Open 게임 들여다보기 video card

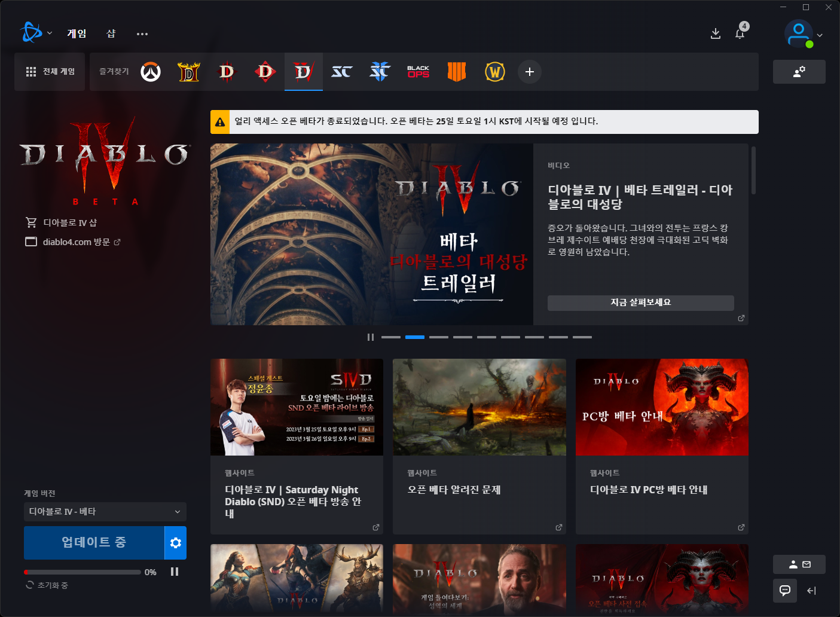tap(479, 579)
